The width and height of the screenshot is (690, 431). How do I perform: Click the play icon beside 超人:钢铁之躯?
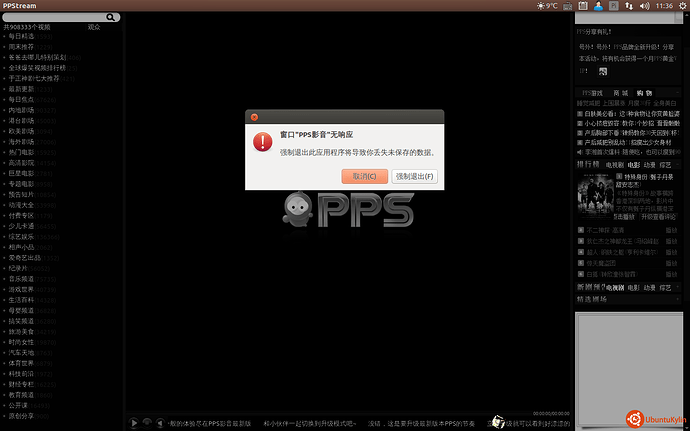(581, 252)
